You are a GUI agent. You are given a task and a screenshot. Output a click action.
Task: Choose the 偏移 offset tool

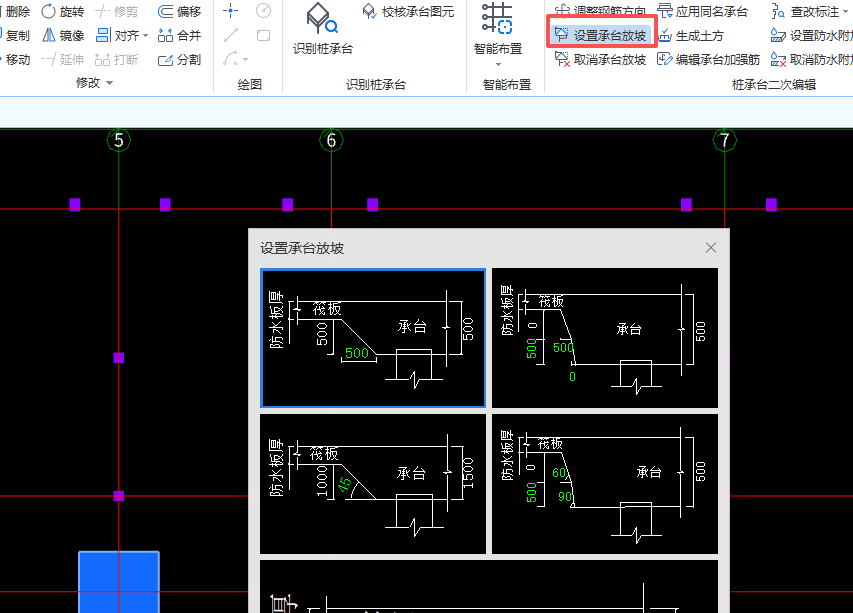coord(179,11)
